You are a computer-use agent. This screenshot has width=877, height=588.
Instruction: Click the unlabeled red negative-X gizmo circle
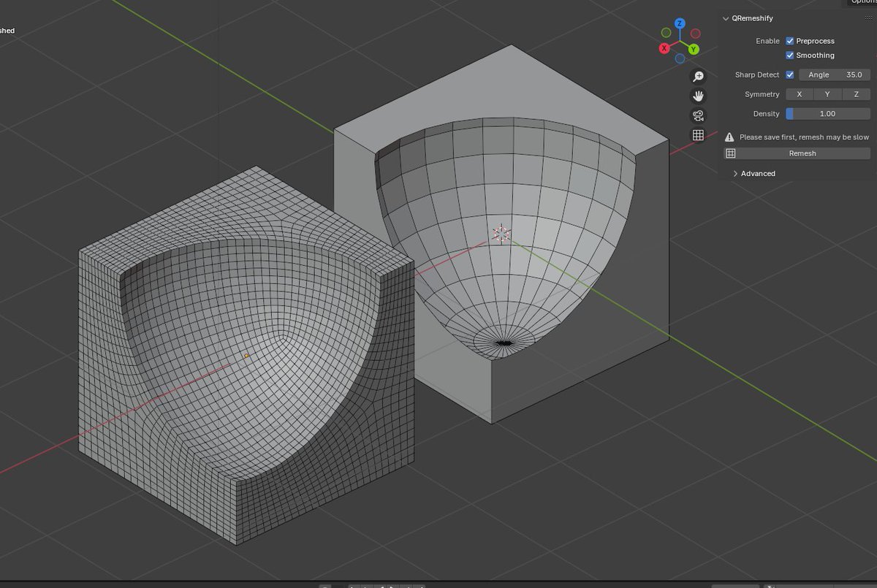pos(696,34)
